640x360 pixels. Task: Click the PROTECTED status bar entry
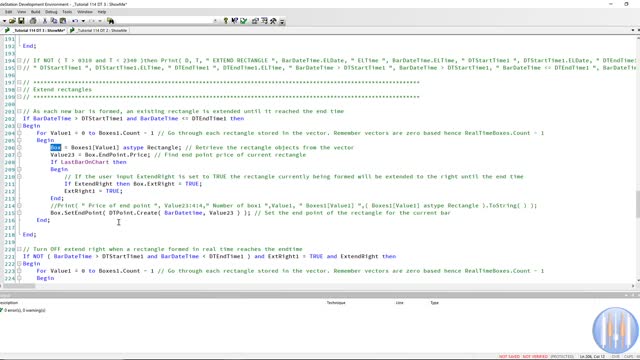(x=562, y=356)
